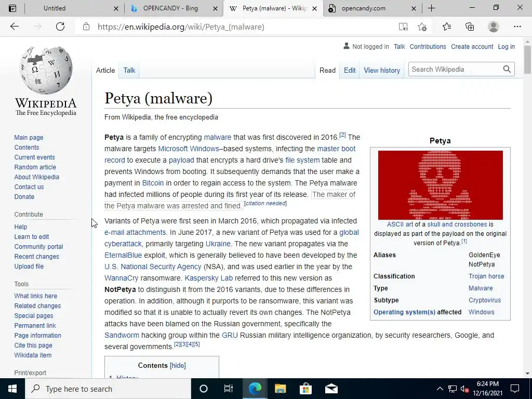532x399 pixels.
Task: Switch to opencandy.com tab
Action: click(363, 8)
